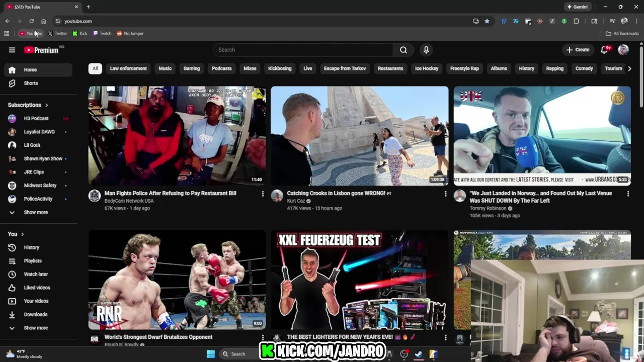The image size is (644, 362).
Task: Open Chrome media controls icon
Action: click(x=612, y=21)
